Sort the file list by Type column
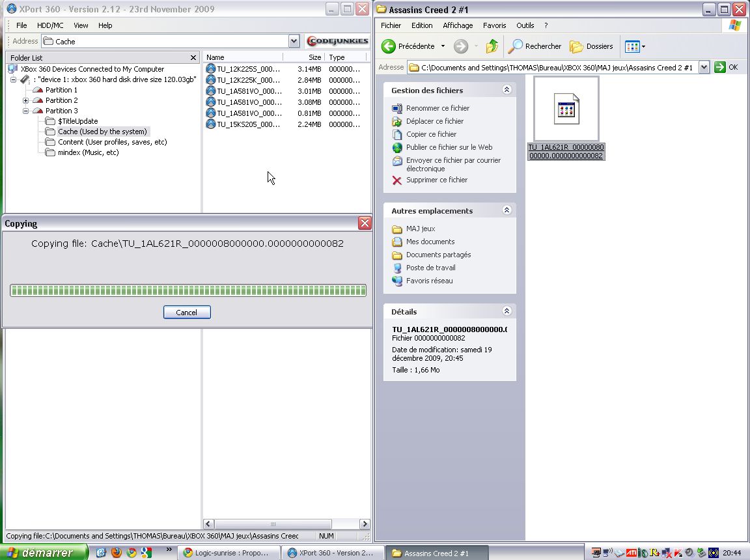The image size is (750, 560). click(x=345, y=57)
